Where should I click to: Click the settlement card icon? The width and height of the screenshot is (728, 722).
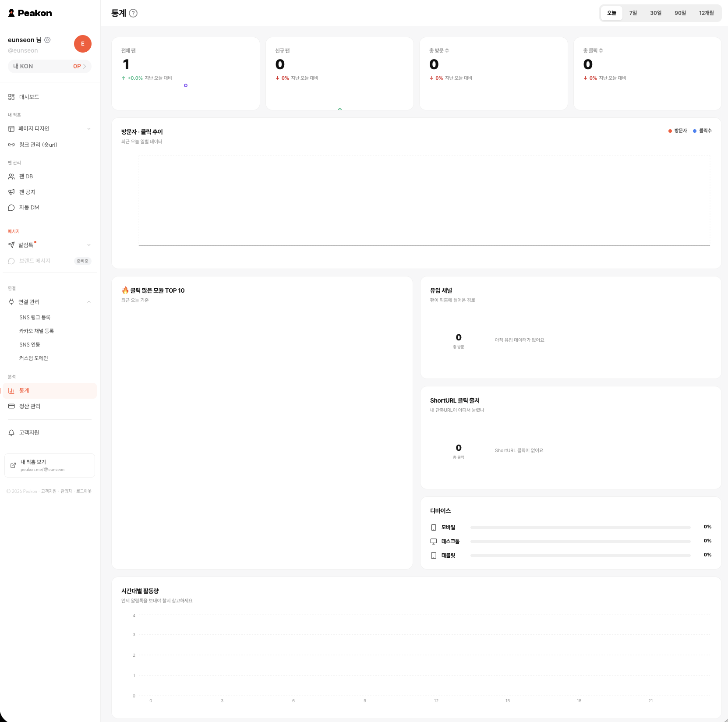click(11, 406)
